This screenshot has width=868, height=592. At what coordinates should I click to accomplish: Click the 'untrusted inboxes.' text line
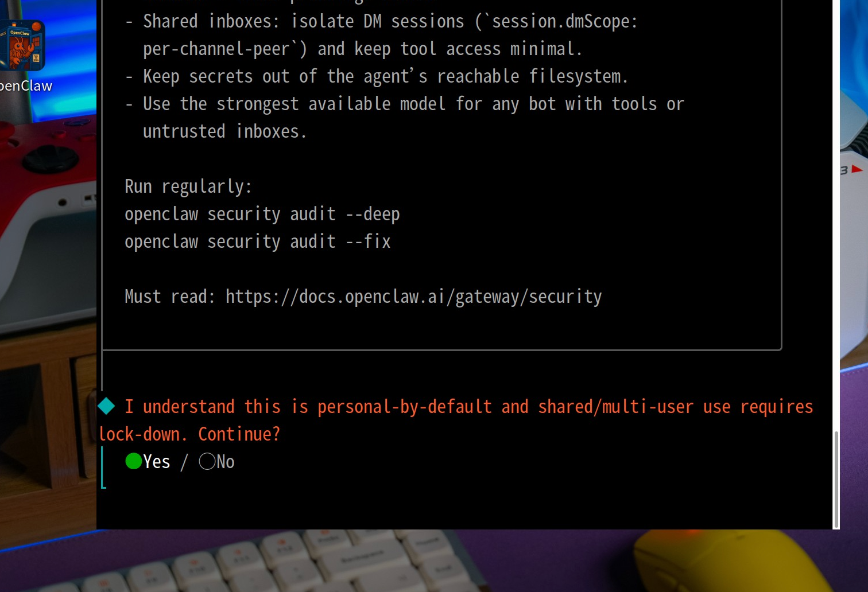coord(225,131)
